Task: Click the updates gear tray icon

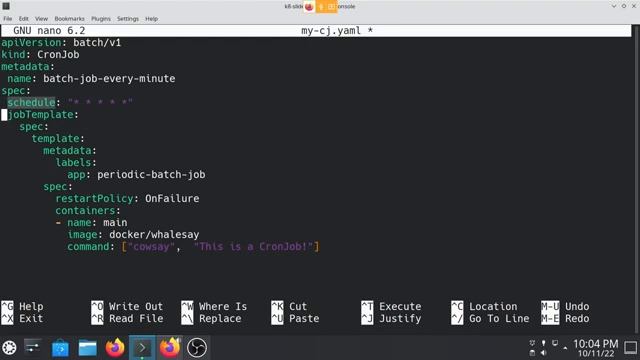Action: pos(532,343)
